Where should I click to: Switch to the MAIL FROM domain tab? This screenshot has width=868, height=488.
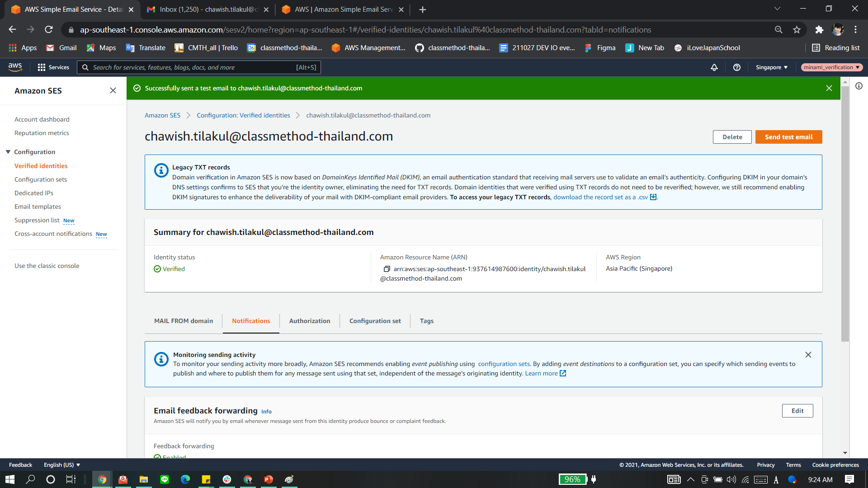184,321
